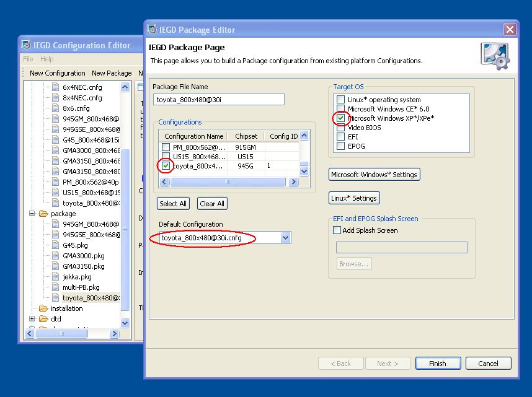The height and width of the screenshot is (397, 532).
Task: Click the Package File Name field
Action: click(218, 100)
